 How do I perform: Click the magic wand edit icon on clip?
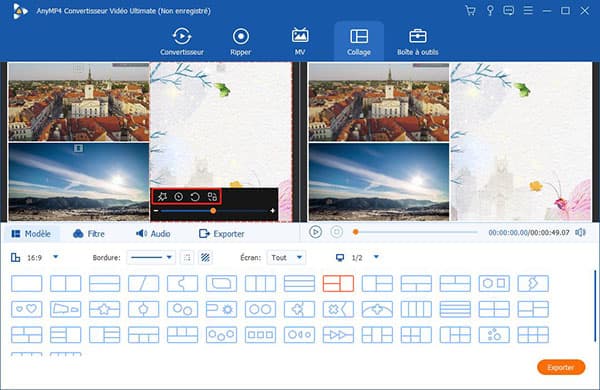162,197
